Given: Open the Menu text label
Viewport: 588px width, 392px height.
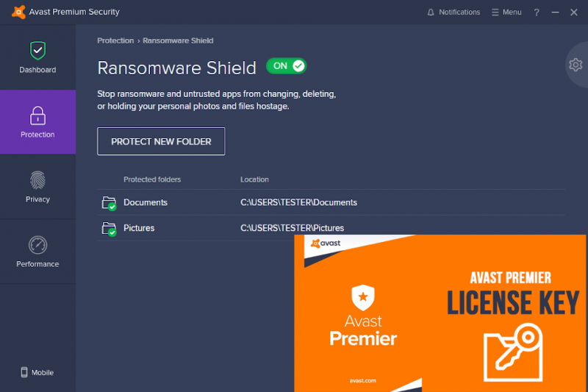Looking at the screenshot, I should (x=512, y=13).
